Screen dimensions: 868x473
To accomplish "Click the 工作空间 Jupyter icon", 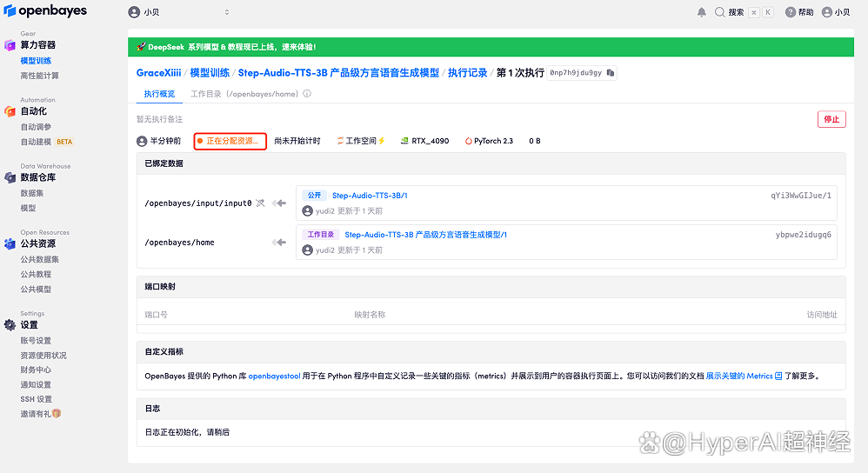I will coord(340,141).
